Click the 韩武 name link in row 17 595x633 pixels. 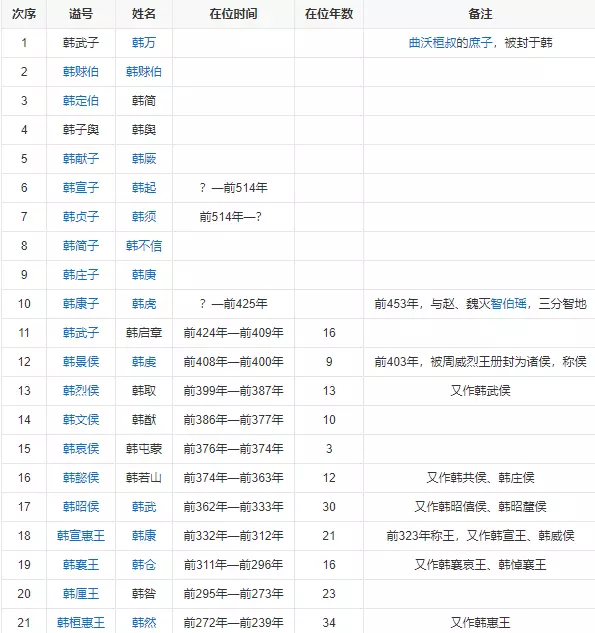click(144, 507)
